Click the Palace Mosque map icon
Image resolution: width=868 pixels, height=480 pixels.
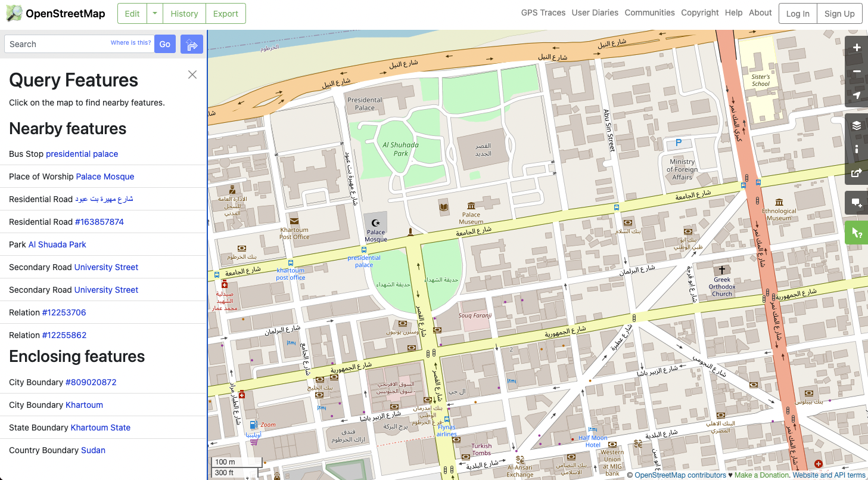[x=375, y=223]
